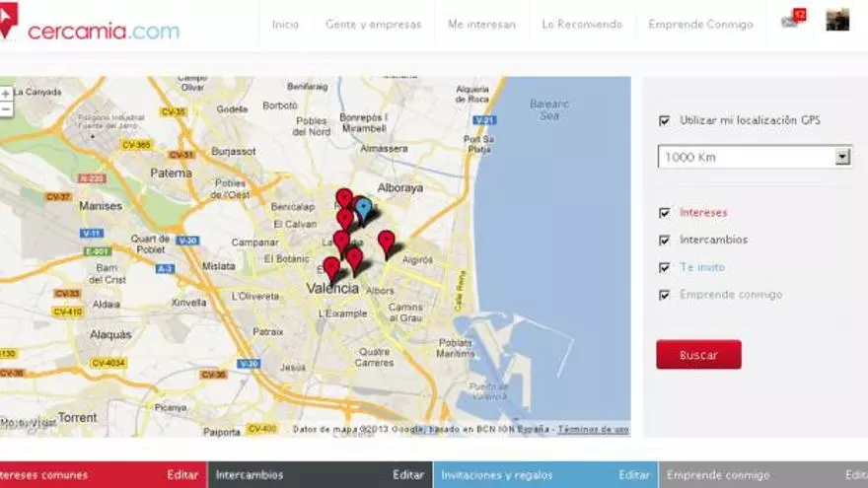The height and width of the screenshot is (488, 868).
Task: Open Lo Recomiendo menu item
Action: [x=582, y=25]
